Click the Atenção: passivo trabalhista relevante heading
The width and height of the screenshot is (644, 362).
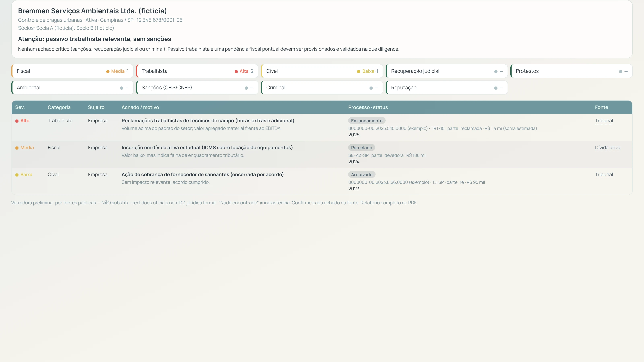(95, 39)
